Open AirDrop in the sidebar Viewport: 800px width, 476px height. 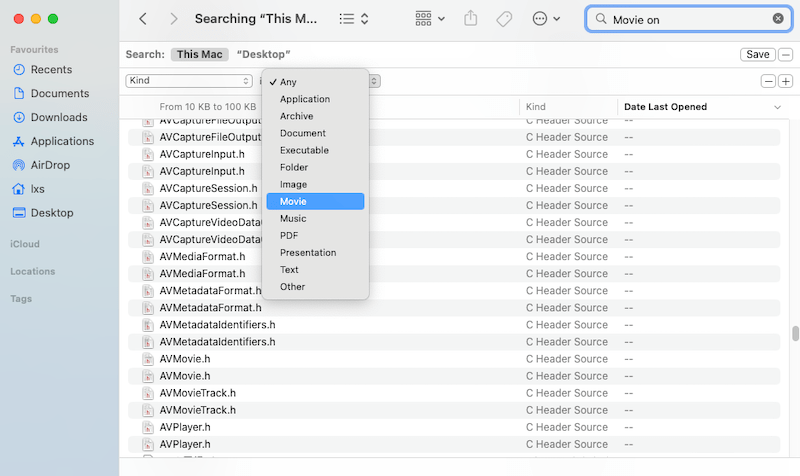[x=50, y=165]
